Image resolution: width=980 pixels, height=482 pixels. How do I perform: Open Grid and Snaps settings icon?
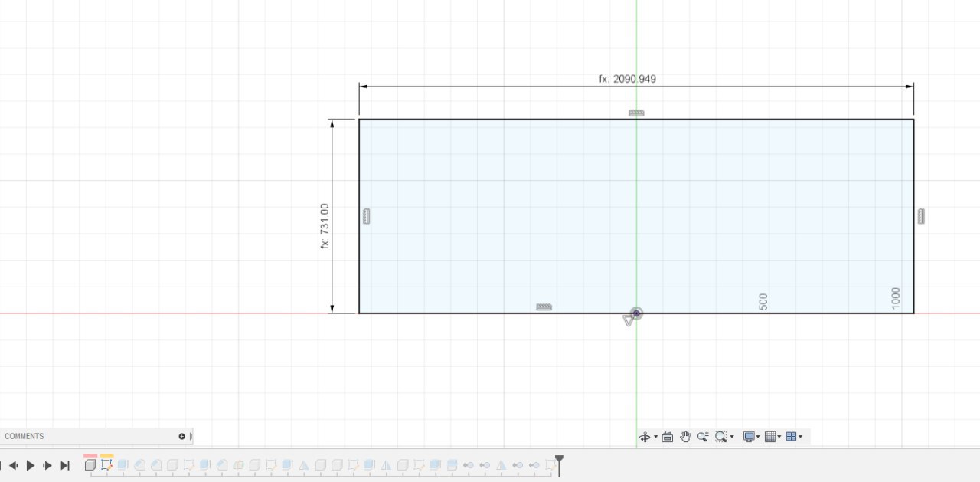pyautogui.click(x=771, y=437)
